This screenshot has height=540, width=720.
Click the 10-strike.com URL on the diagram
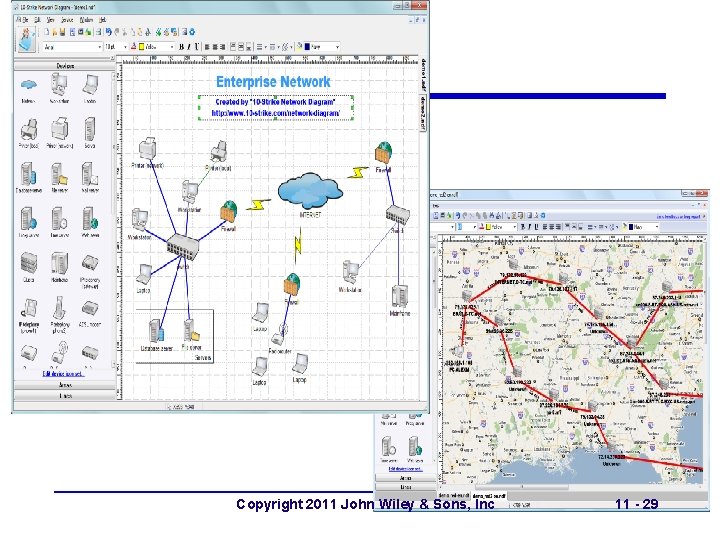pyautogui.click(x=276, y=113)
